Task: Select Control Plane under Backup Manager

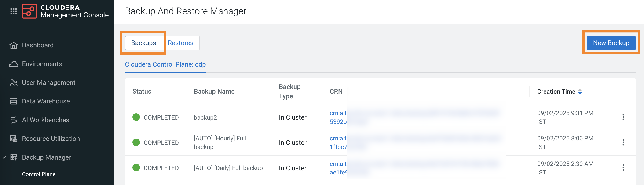Action: coord(39,174)
